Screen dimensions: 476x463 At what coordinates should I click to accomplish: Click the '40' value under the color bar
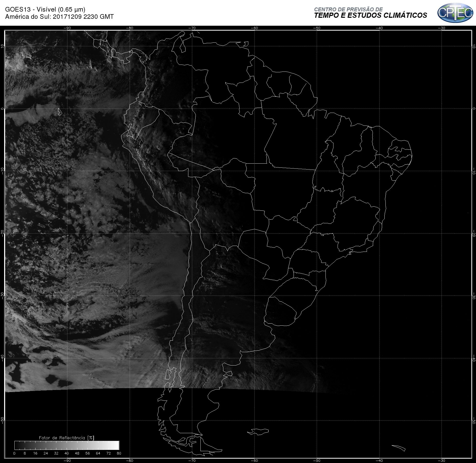click(x=67, y=453)
